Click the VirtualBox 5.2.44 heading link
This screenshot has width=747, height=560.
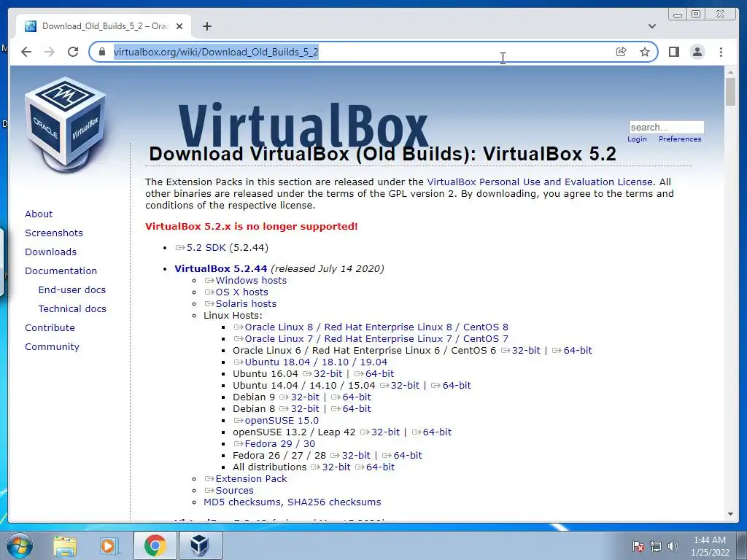click(221, 268)
